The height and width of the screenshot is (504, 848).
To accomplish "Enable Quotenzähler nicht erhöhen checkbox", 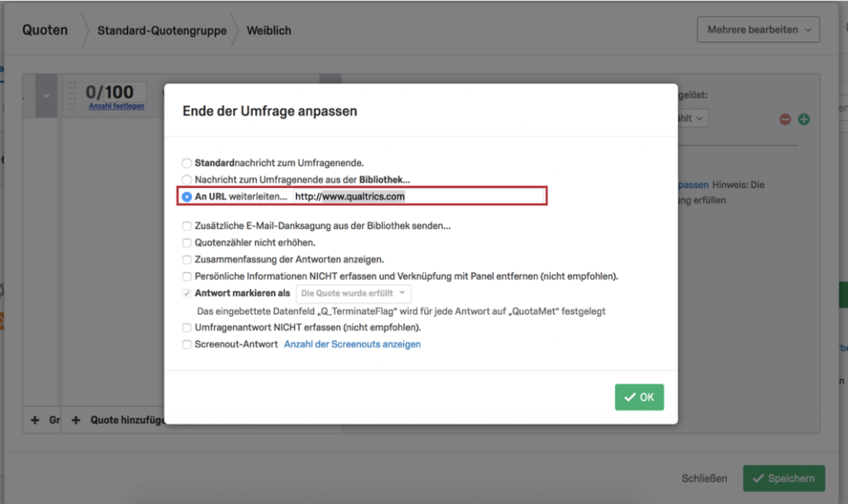I will (x=186, y=242).
